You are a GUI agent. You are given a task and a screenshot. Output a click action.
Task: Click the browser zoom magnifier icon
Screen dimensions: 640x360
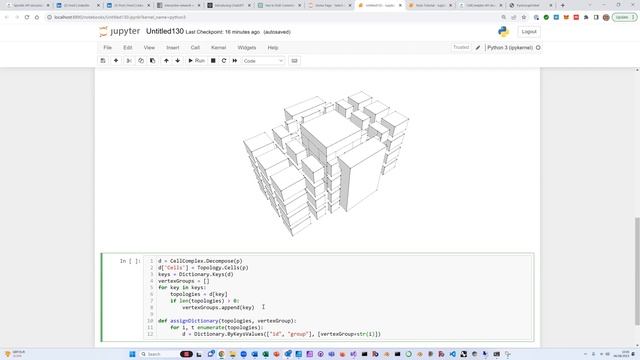point(504,17)
